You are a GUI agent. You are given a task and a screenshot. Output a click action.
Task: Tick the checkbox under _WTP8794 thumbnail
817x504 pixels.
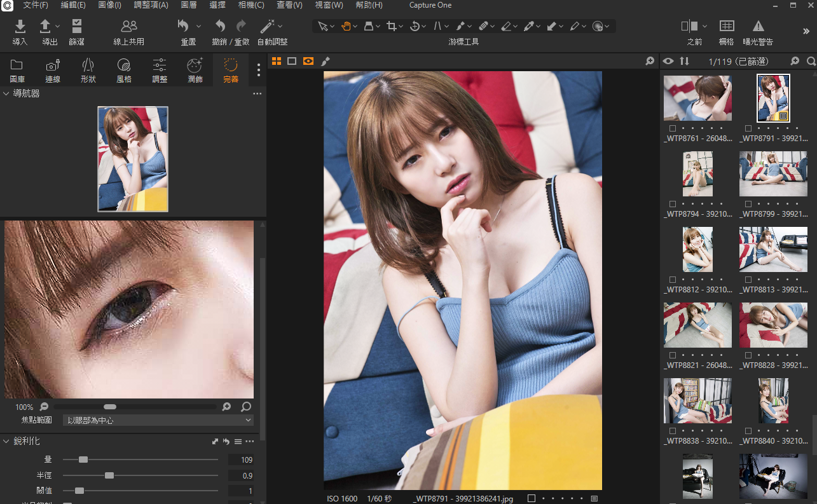673,204
